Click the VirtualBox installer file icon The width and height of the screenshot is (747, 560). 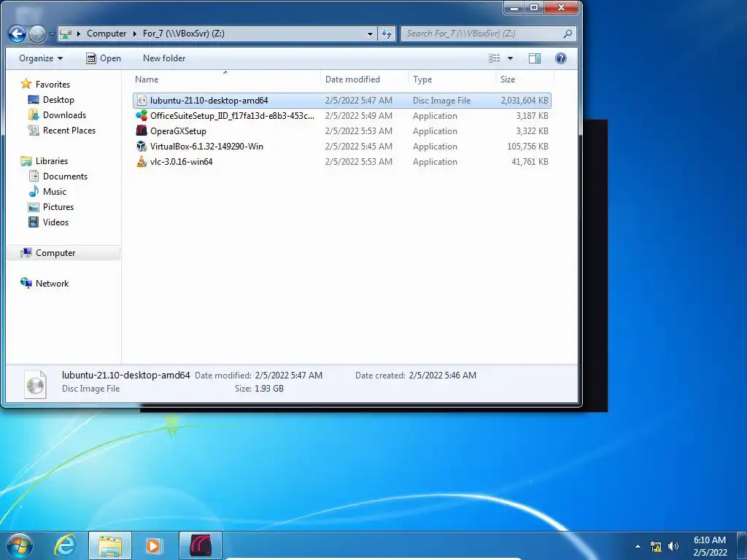142,146
